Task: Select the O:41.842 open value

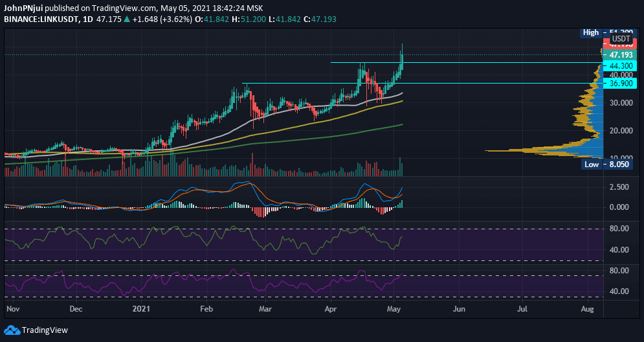Action: pyautogui.click(x=212, y=19)
